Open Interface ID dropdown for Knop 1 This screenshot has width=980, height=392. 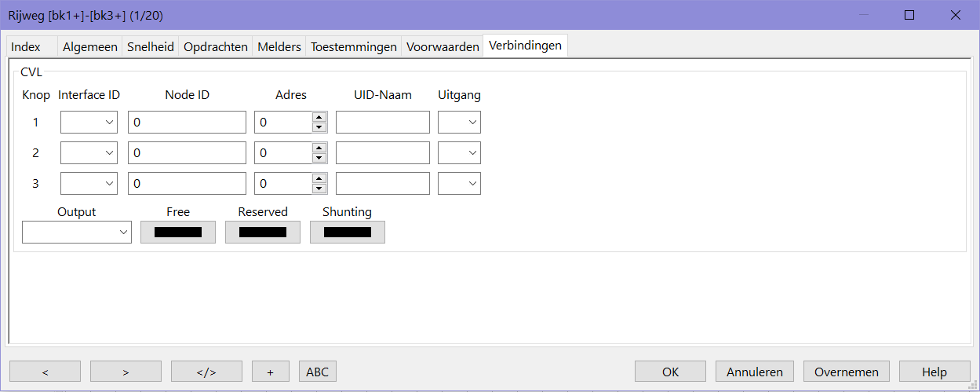click(89, 123)
